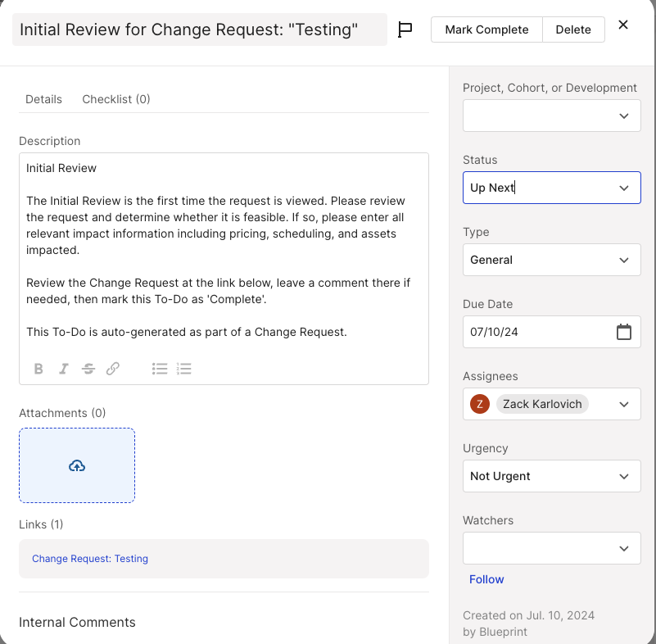The height and width of the screenshot is (644, 656).
Task: Insert a link using the link icon
Action: click(113, 369)
